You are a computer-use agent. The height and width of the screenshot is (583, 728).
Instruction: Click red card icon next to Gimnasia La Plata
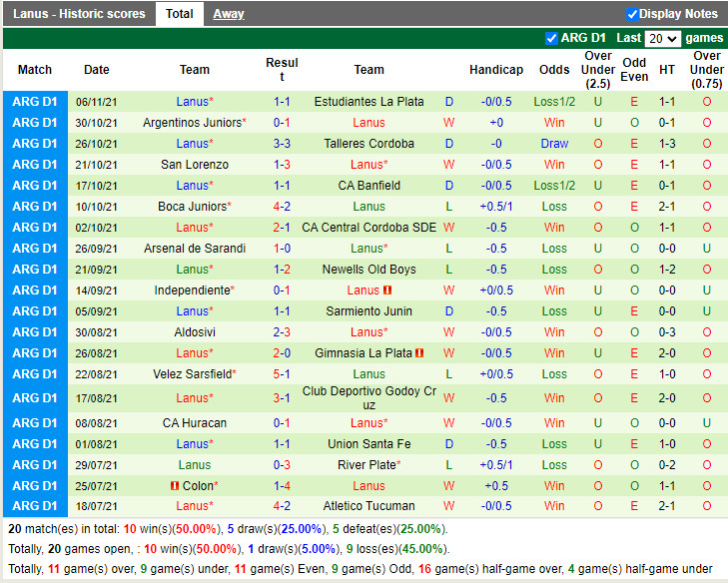[x=420, y=353]
